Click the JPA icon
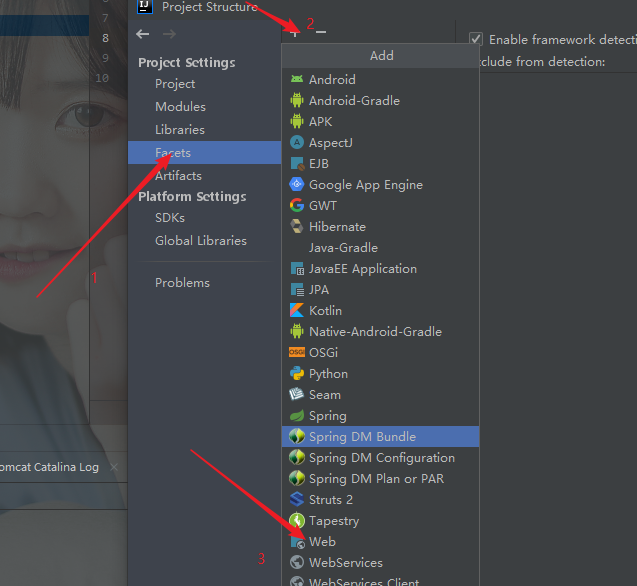Image resolution: width=637 pixels, height=586 pixels. (297, 290)
